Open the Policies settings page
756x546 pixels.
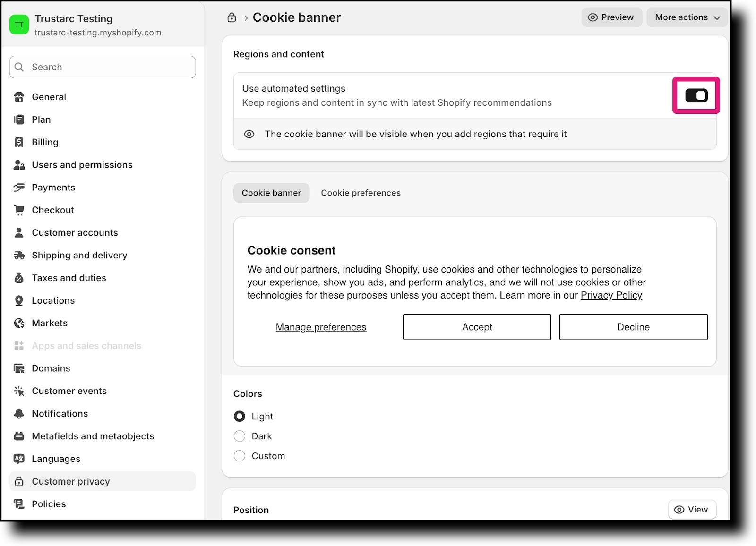(103, 504)
